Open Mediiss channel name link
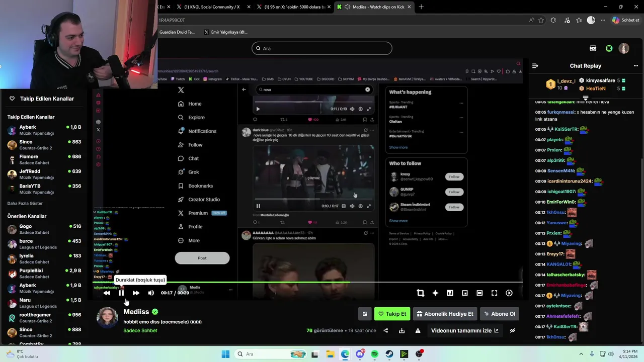644x362 pixels. (x=136, y=312)
